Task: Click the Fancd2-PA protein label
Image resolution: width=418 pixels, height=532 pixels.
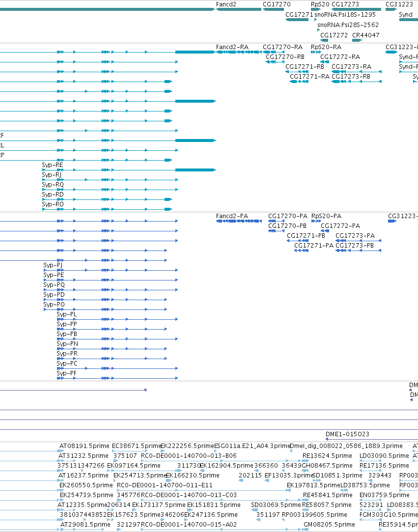Action: [x=232, y=216]
